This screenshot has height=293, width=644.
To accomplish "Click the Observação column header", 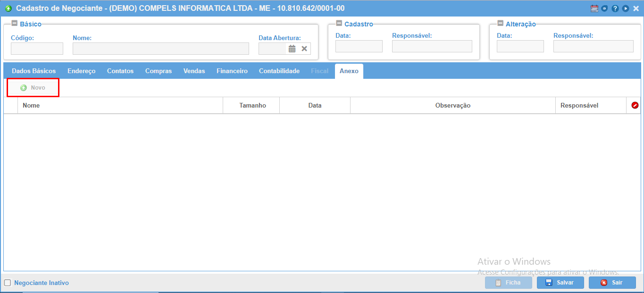I will [x=453, y=105].
